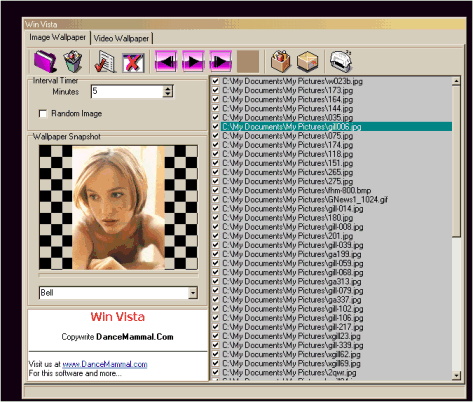Image resolution: width=473 pixels, height=402 pixels.
Task: Click the xgill23.jpg file path
Action: click(x=291, y=336)
